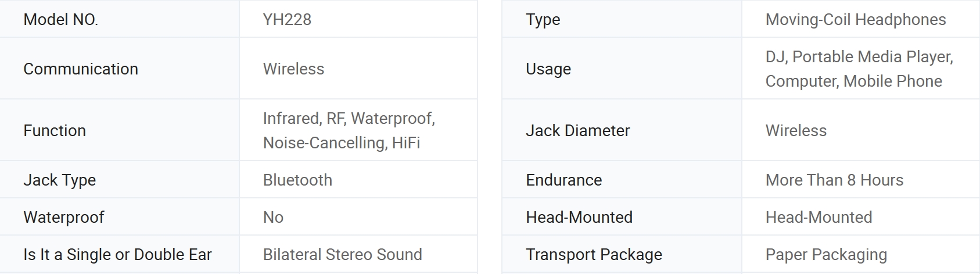Click the Function attribute label
This screenshot has height=274, width=980.
[x=55, y=130]
